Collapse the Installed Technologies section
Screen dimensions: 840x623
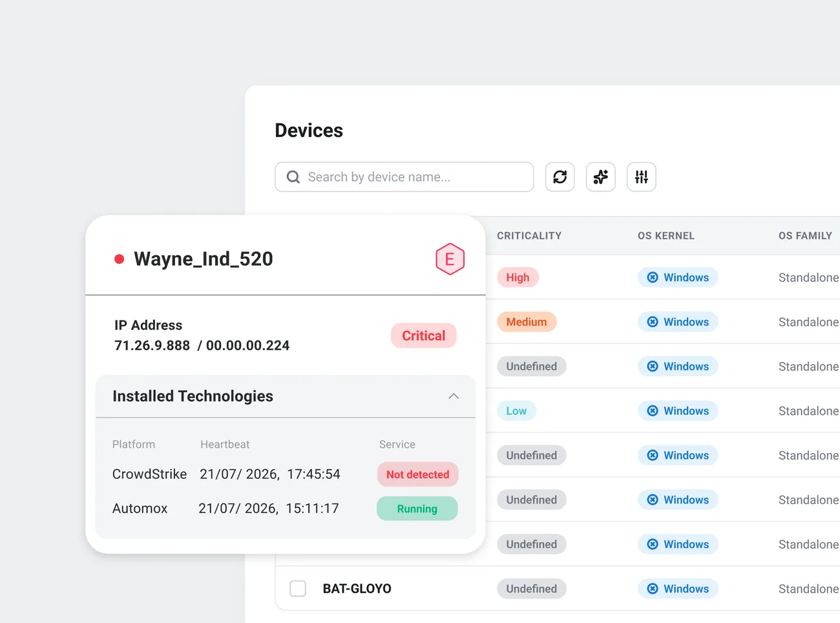pos(454,396)
